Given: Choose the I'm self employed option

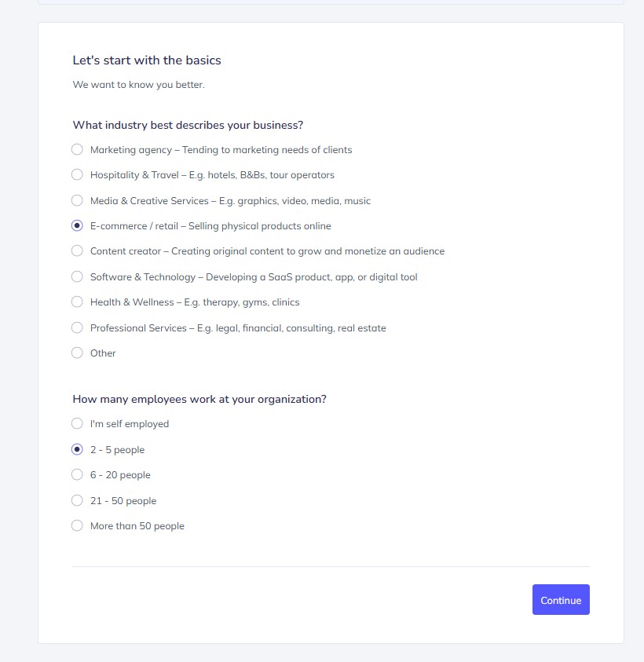Looking at the screenshot, I should pos(77,423).
